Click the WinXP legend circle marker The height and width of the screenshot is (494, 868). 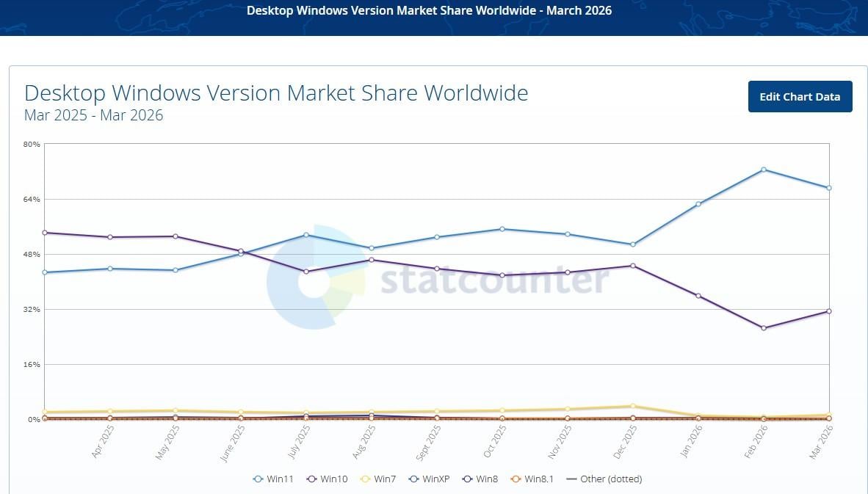click(414, 479)
